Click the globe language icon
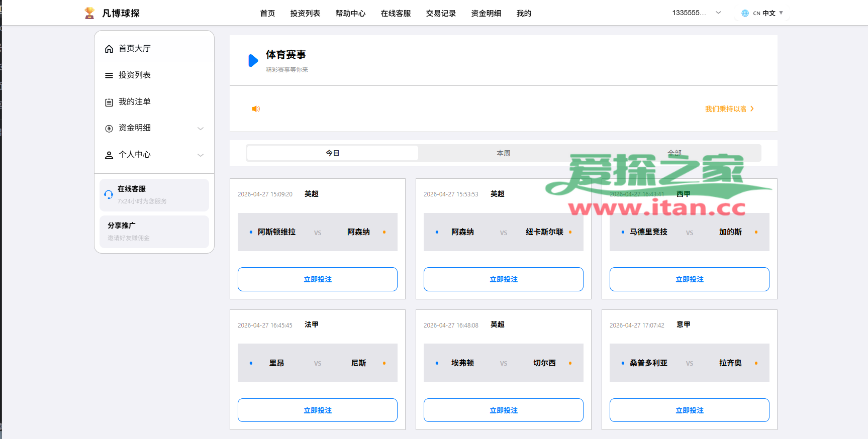Viewport: 868px width, 439px height. point(745,13)
